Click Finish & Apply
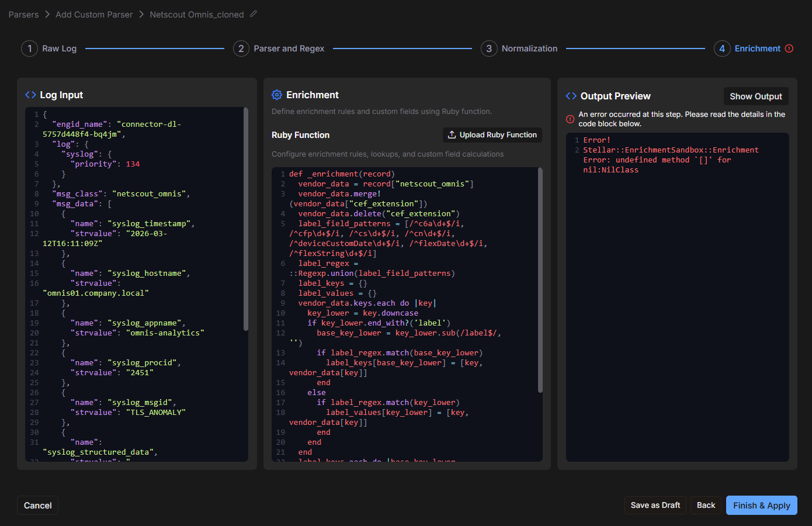 click(762, 506)
